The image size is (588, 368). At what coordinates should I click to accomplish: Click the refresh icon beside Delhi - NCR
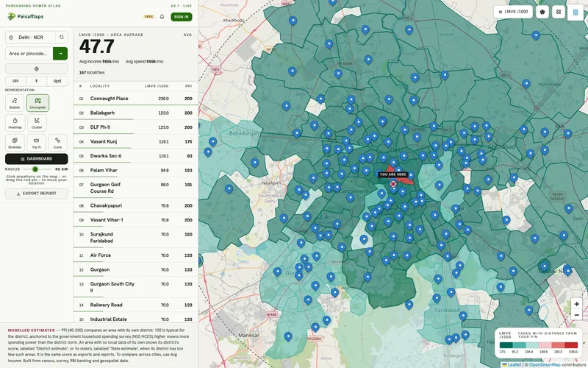pyautogui.click(x=62, y=38)
